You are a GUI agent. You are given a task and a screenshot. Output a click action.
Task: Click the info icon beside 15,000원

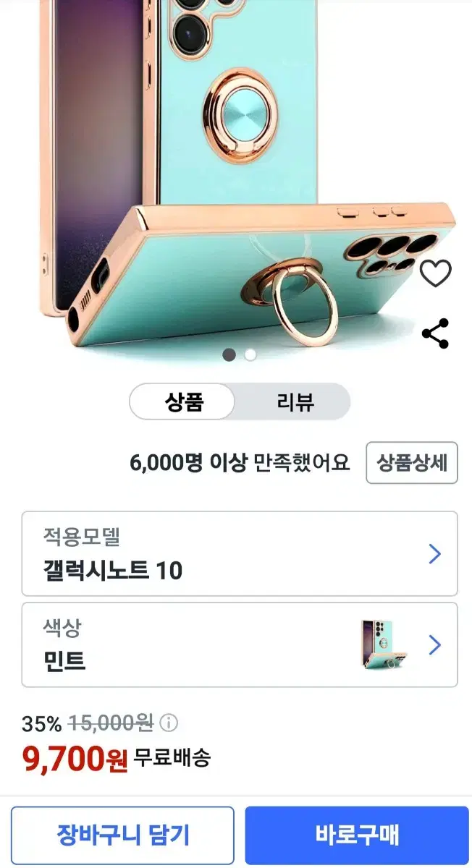pos(168,723)
